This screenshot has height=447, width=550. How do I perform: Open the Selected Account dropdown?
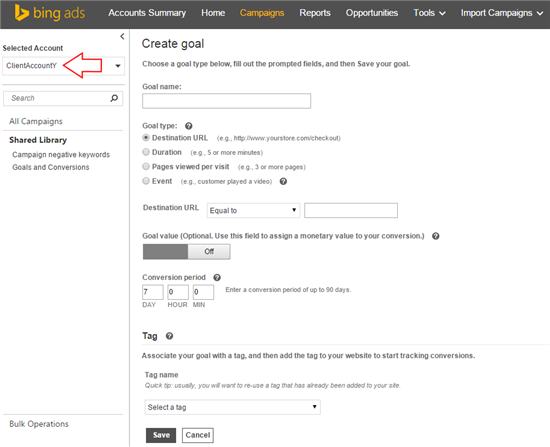click(x=63, y=66)
